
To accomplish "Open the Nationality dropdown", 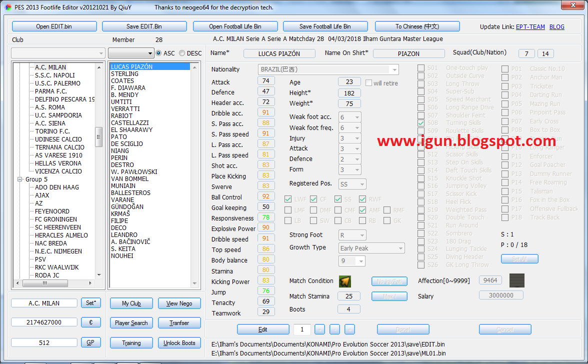I will (394, 69).
